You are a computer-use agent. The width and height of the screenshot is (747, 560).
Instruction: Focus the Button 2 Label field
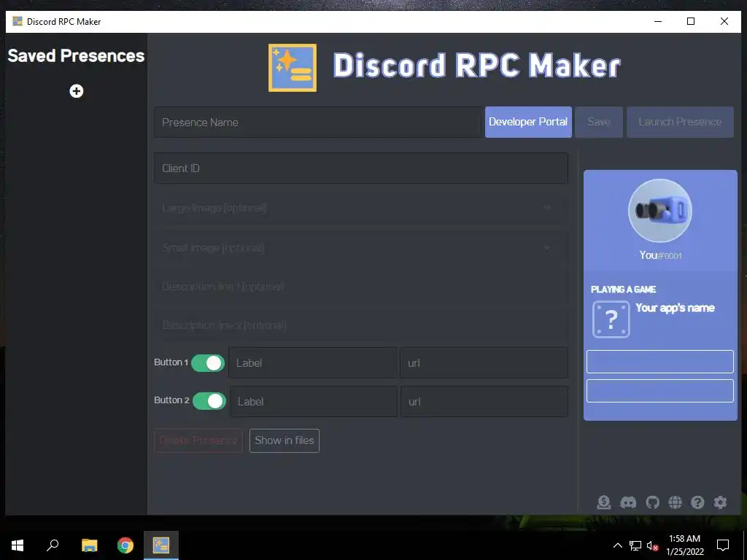tap(314, 402)
